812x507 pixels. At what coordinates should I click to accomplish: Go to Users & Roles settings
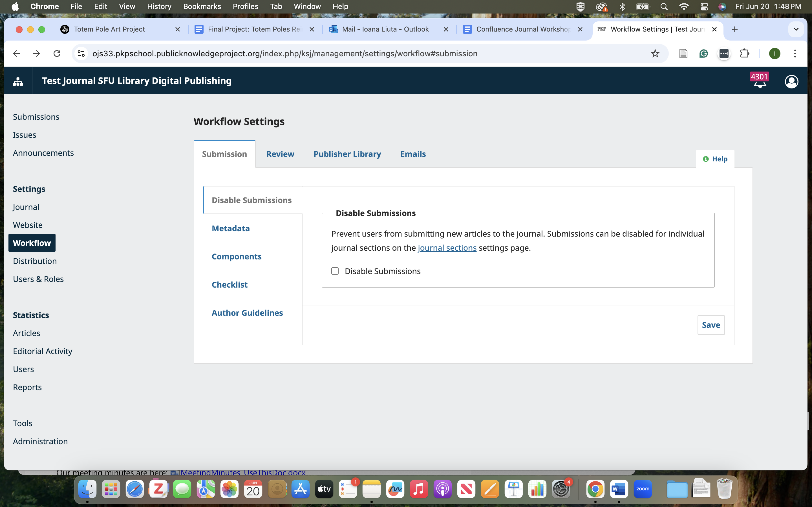(x=38, y=279)
